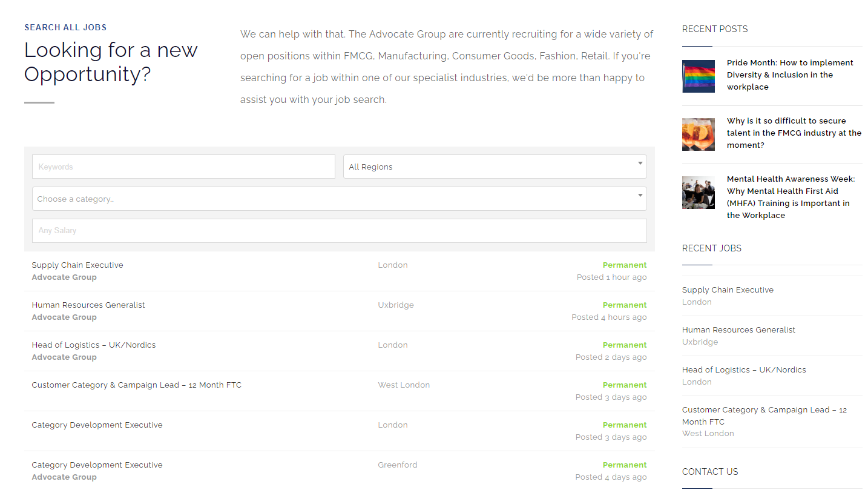View Head of Logistics – UK/Nordics listing
This screenshot has width=868, height=490.
point(94,345)
